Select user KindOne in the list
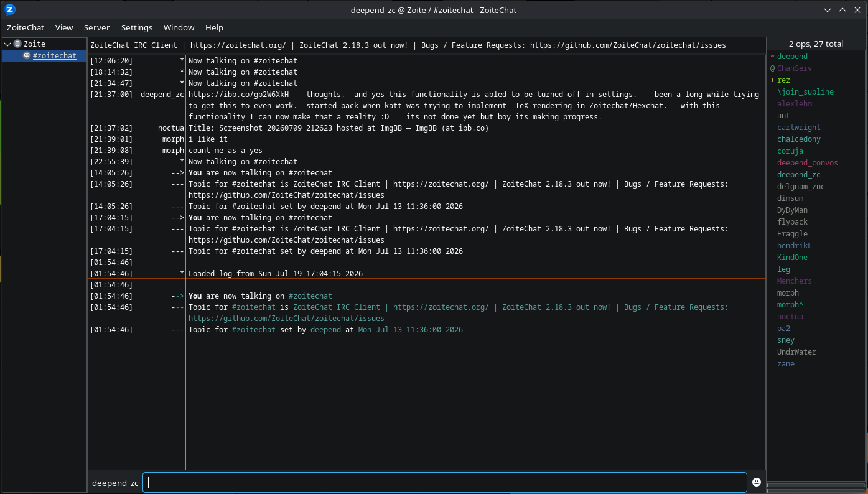The height and width of the screenshot is (494, 868). coord(792,258)
